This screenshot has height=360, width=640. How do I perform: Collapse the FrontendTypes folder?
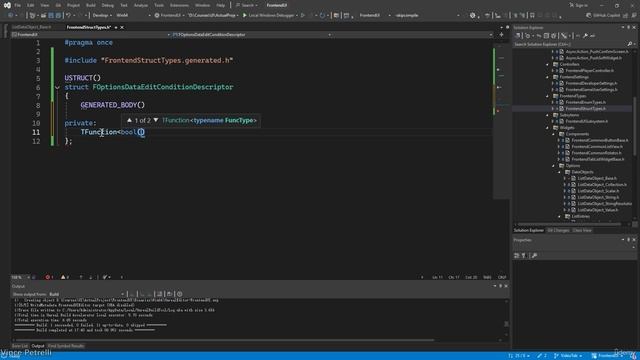(548, 96)
